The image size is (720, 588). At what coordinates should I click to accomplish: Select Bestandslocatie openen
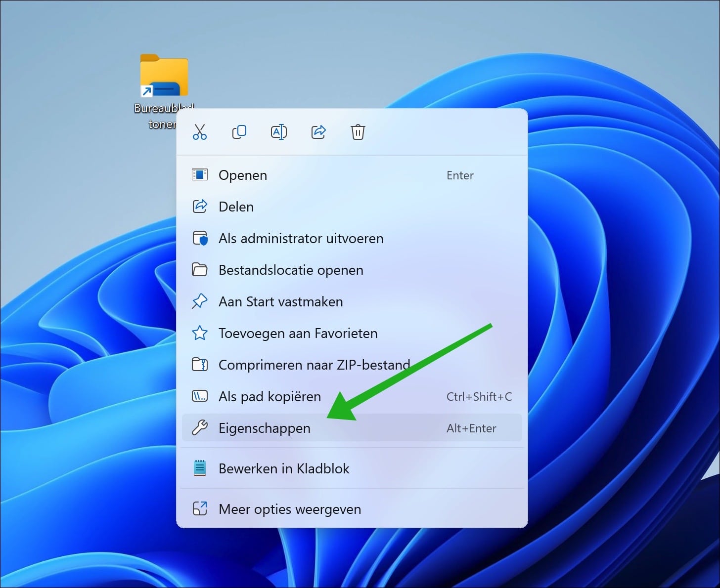click(x=291, y=270)
